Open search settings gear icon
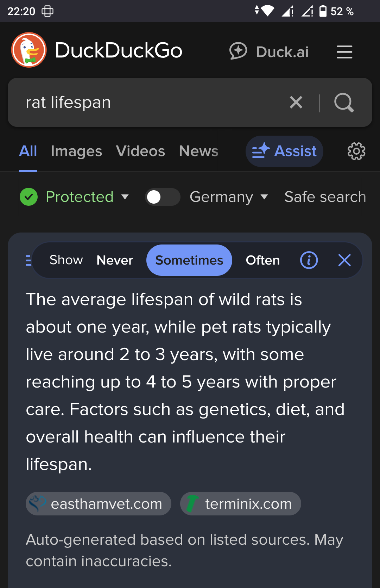 click(x=356, y=151)
